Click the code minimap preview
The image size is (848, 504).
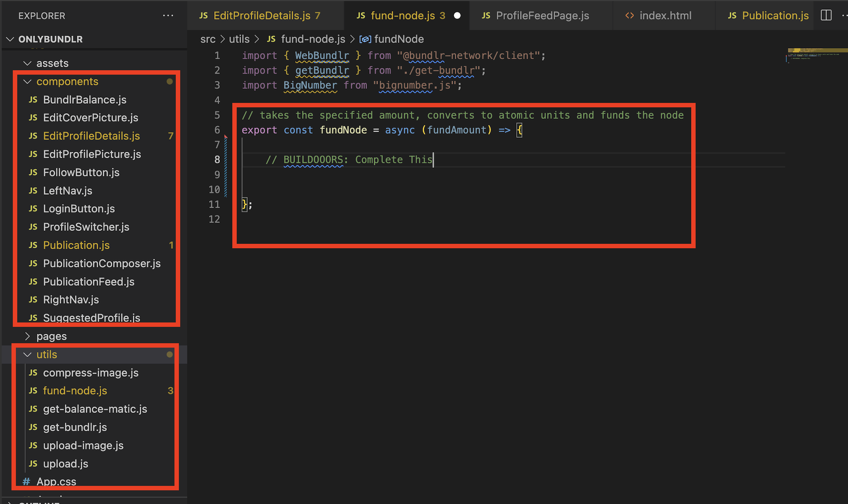pyautogui.click(x=816, y=55)
